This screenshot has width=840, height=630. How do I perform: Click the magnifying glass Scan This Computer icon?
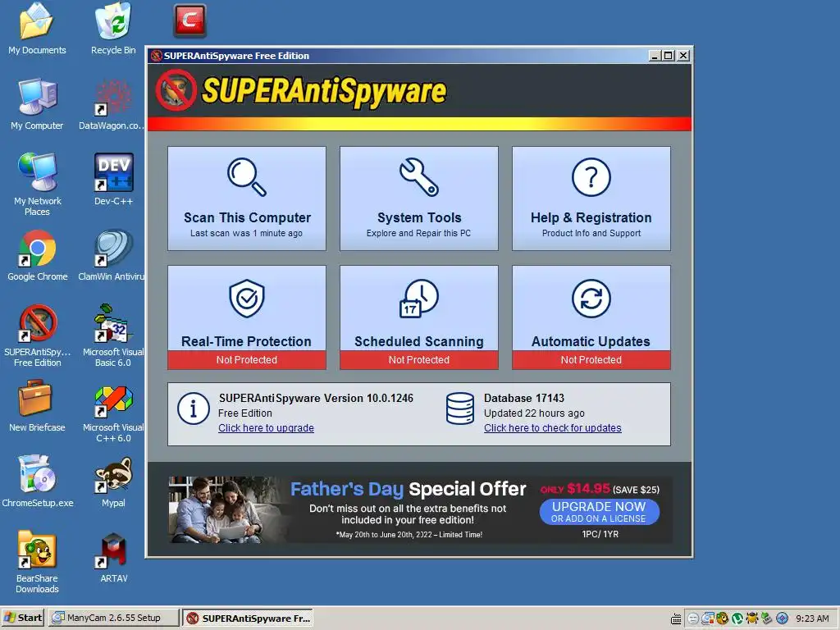pos(246,177)
